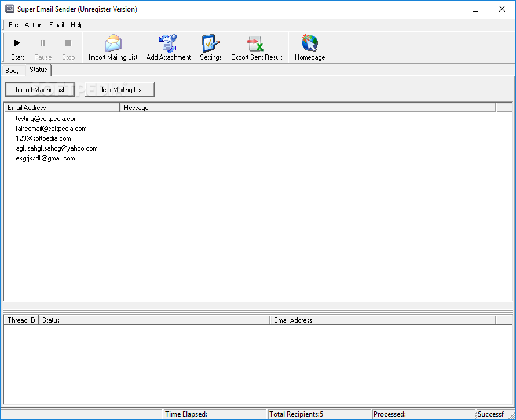Click the Export Sent Result icon
This screenshot has height=420, width=516.
tap(256, 43)
